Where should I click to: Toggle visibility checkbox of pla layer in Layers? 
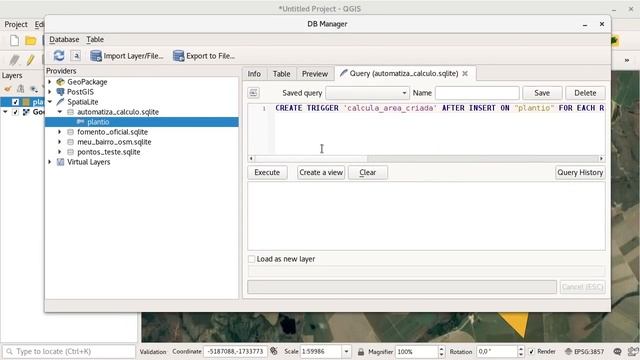coord(16,102)
